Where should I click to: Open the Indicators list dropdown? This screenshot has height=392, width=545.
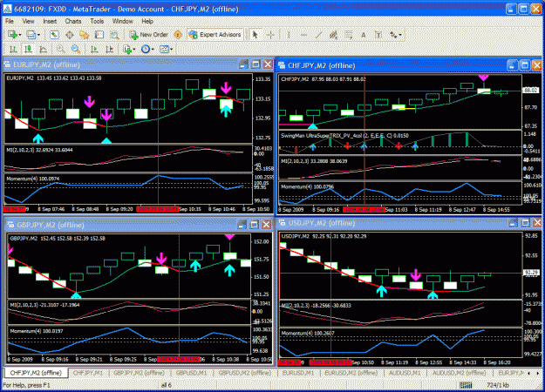point(129,50)
